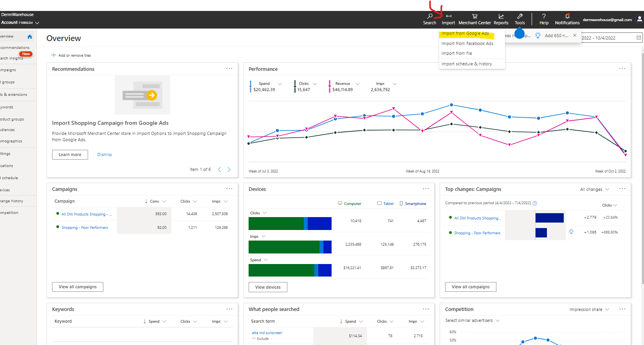Open Change history in sidebar
The height and width of the screenshot is (345, 644).
click(12, 201)
